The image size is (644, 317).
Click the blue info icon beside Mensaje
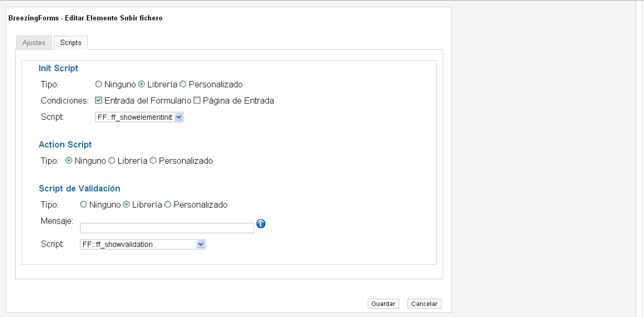pos(261,223)
